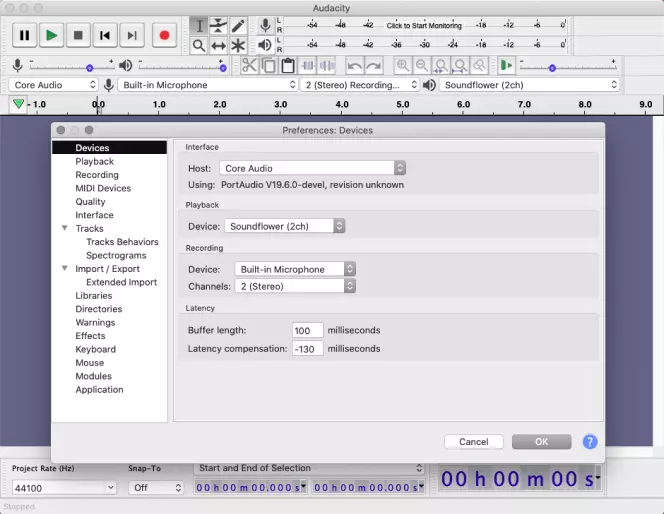The width and height of the screenshot is (664, 514).
Task: Click the Buffer length input field
Action: tap(307, 330)
